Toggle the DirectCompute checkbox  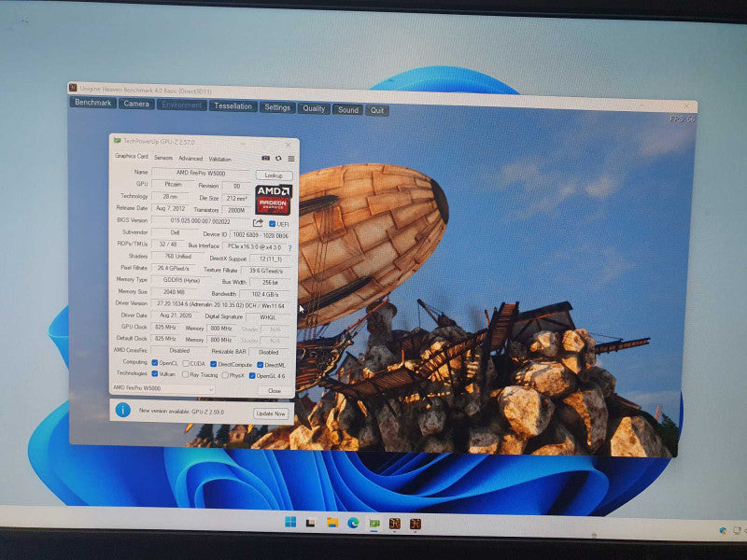(x=214, y=364)
